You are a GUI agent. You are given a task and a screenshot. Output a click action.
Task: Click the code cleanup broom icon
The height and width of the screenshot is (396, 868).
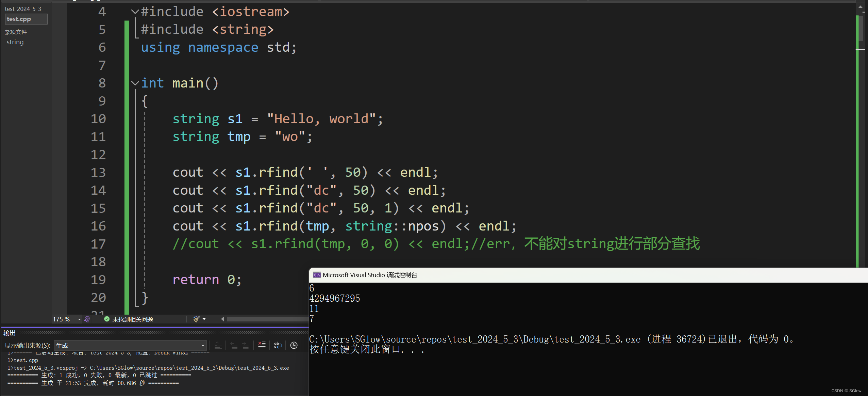(x=197, y=319)
